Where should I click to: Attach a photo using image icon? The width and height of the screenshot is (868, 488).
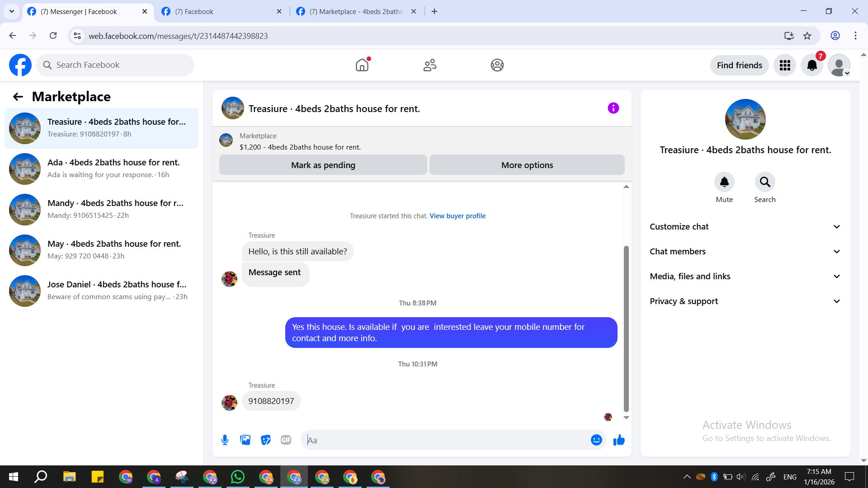pyautogui.click(x=245, y=440)
